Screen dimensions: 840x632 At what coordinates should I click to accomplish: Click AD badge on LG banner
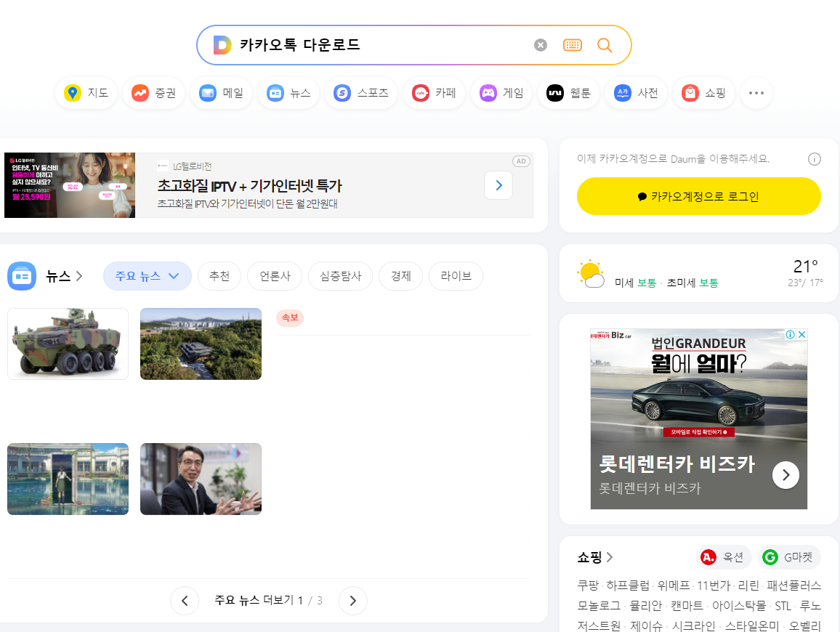point(521,161)
